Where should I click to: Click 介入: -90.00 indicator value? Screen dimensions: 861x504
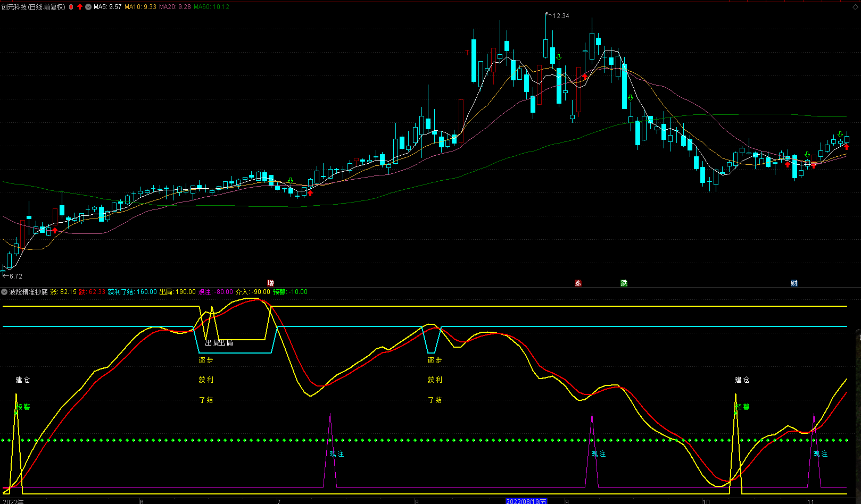[x=253, y=292]
